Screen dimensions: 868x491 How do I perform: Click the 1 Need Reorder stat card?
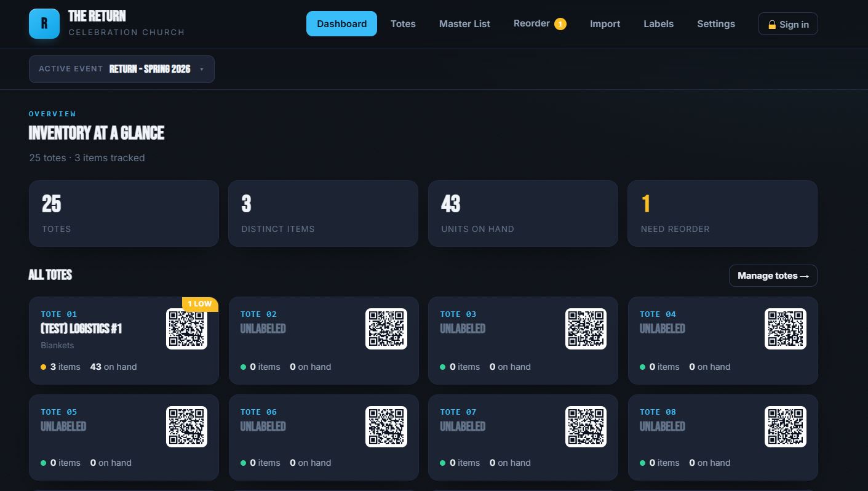point(722,214)
